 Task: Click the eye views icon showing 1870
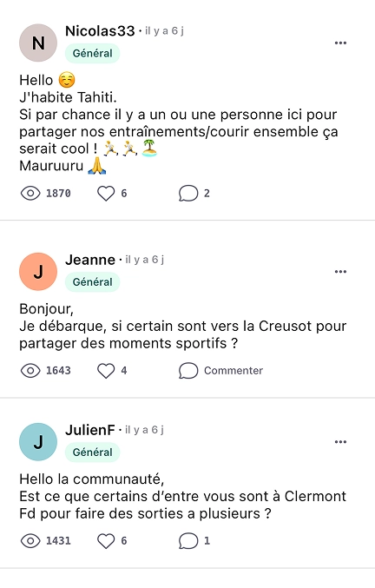tap(30, 194)
